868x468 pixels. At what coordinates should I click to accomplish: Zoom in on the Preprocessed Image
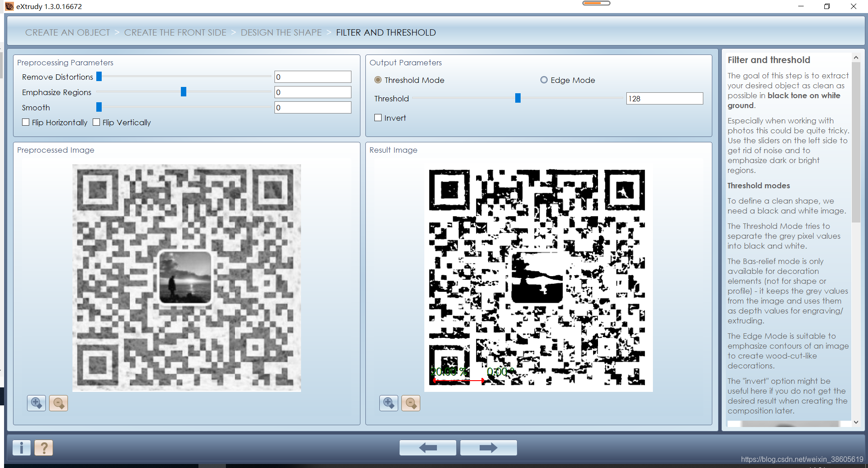point(36,403)
